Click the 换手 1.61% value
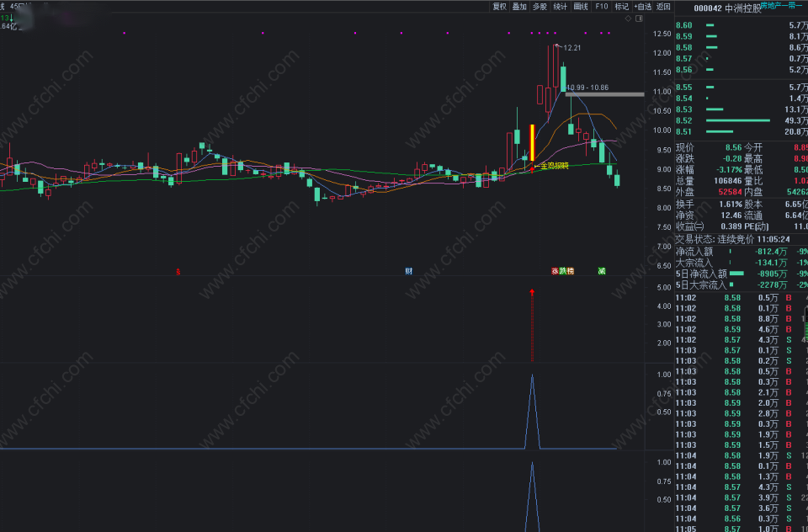 731,205
